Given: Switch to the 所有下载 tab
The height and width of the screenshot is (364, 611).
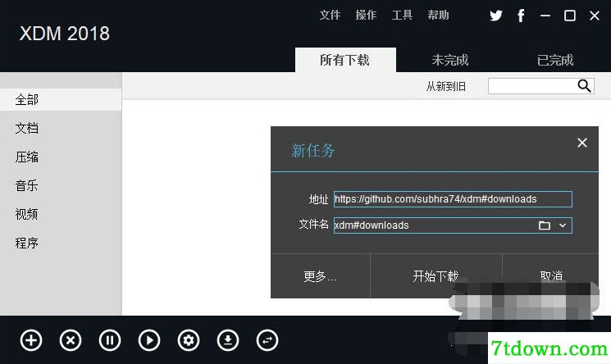Looking at the screenshot, I should pos(345,60).
